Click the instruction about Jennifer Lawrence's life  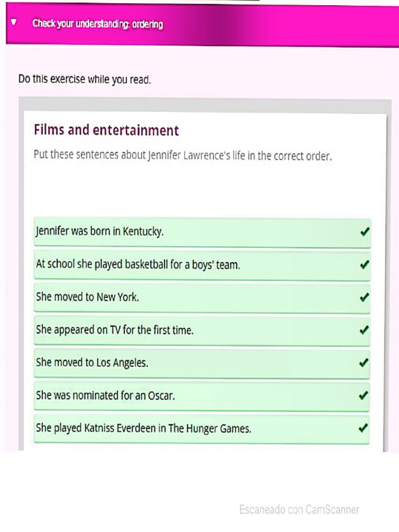(x=182, y=155)
